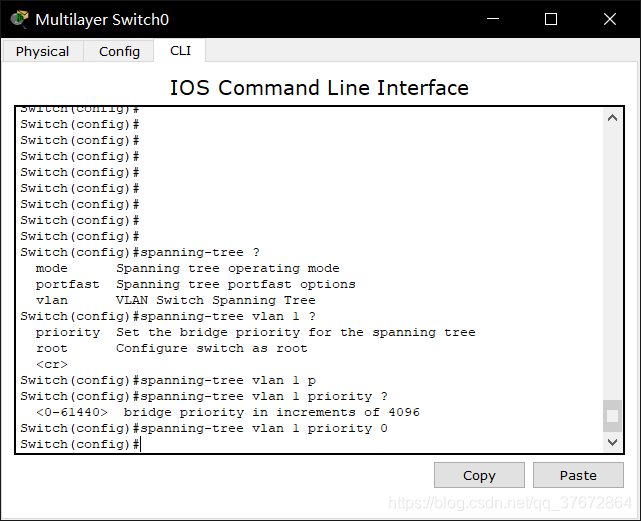This screenshot has width=641, height=521.
Task: Click the 'spanning-tree vlan 1 ?' command line
Action: (x=168, y=316)
